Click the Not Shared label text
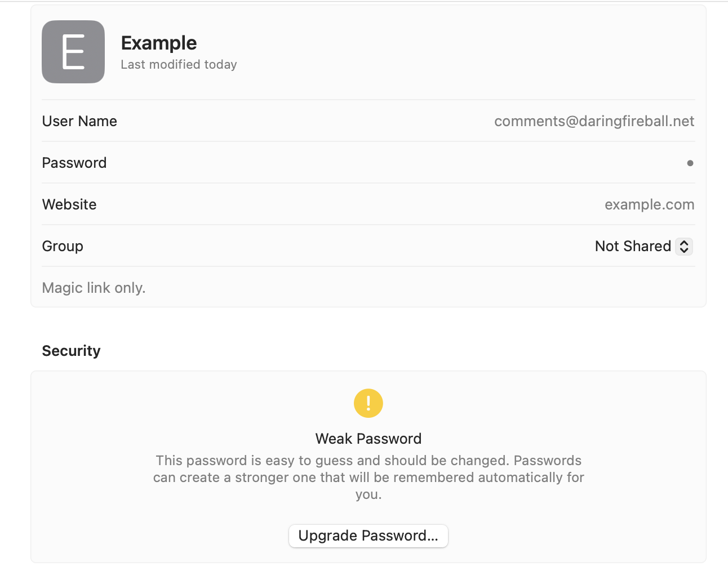This screenshot has height=580, width=728. pos(632,246)
